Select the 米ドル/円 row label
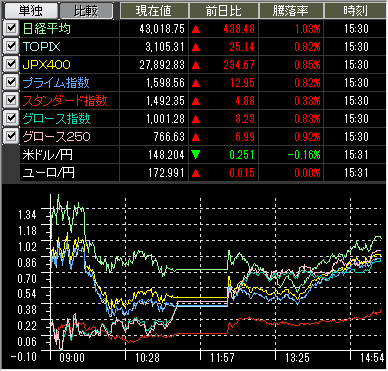388x371 pixels. [48, 155]
